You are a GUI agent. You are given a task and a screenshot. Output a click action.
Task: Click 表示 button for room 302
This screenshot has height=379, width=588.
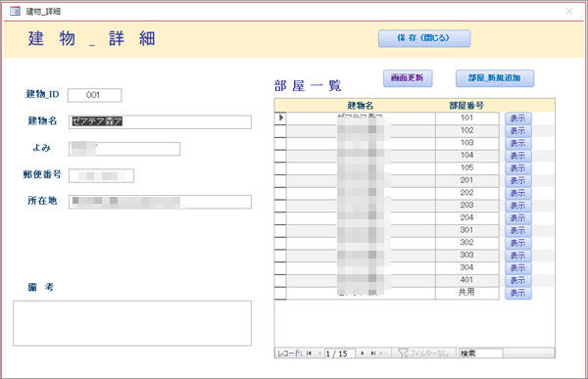coord(517,243)
